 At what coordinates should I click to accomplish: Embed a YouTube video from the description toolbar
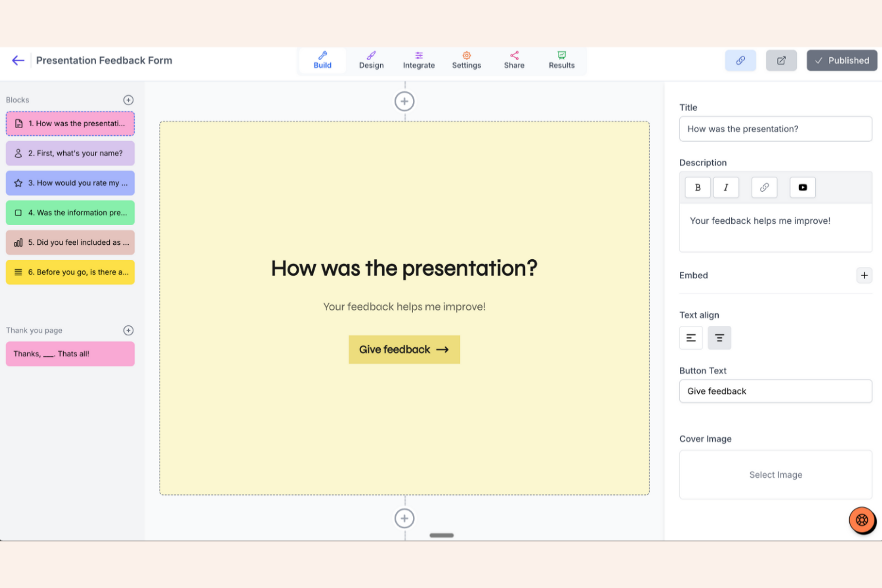(802, 187)
